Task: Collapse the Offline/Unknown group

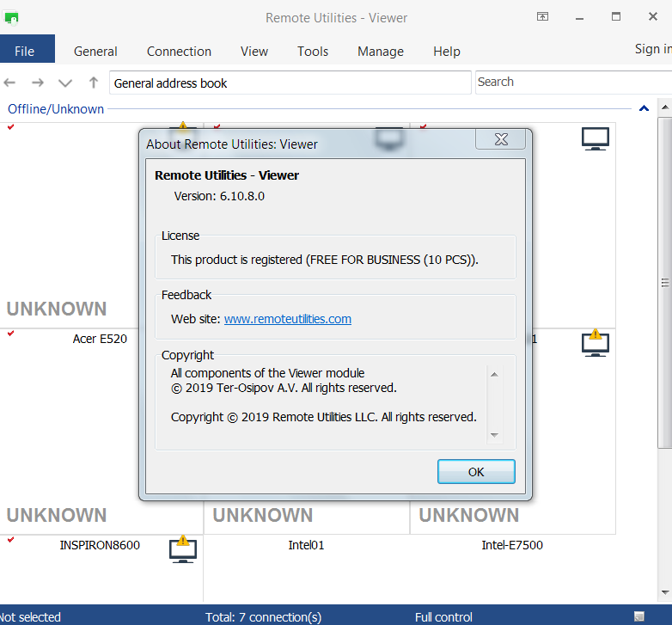Action: coord(643,108)
